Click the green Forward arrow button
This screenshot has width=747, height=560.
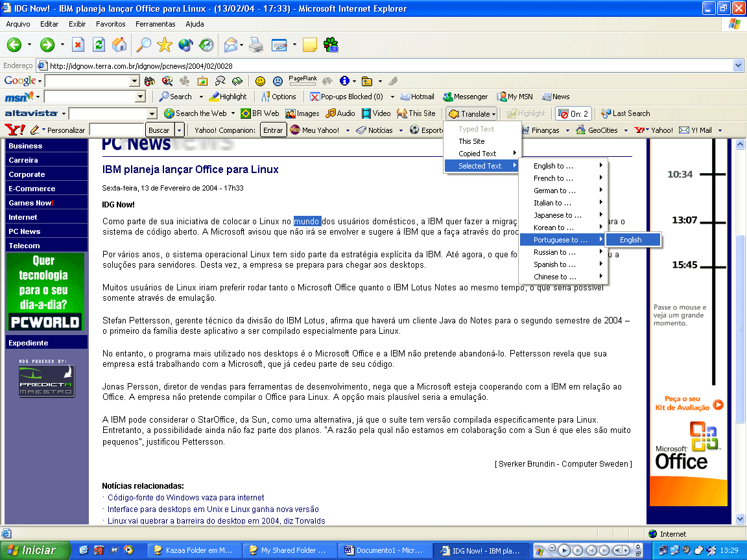(x=47, y=45)
